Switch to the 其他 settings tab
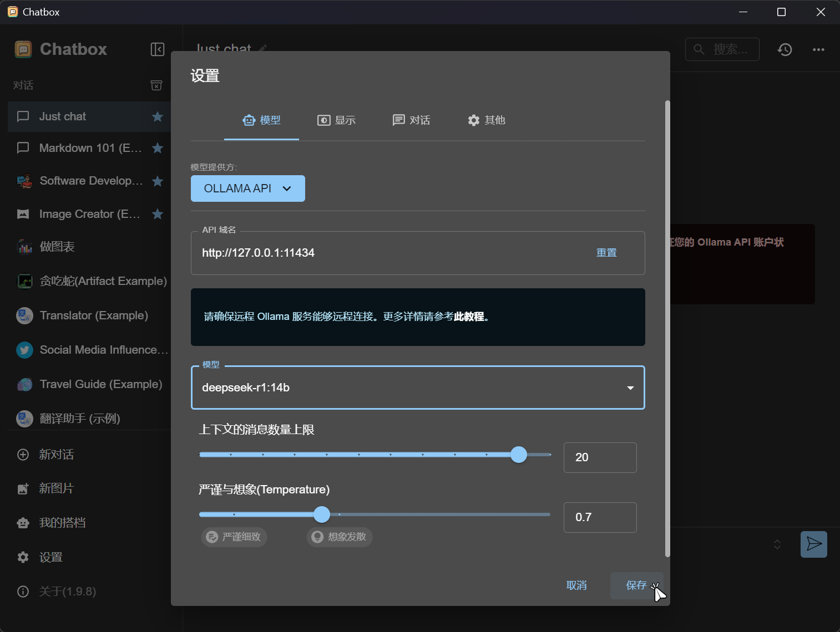Viewport: 840px width, 632px height. [x=486, y=120]
